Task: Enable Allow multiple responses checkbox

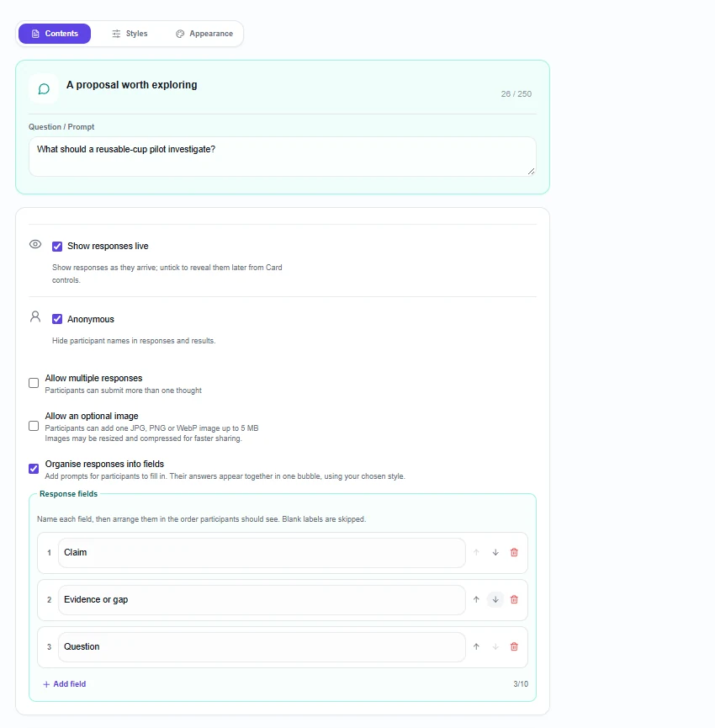Action: pos(34,383)
